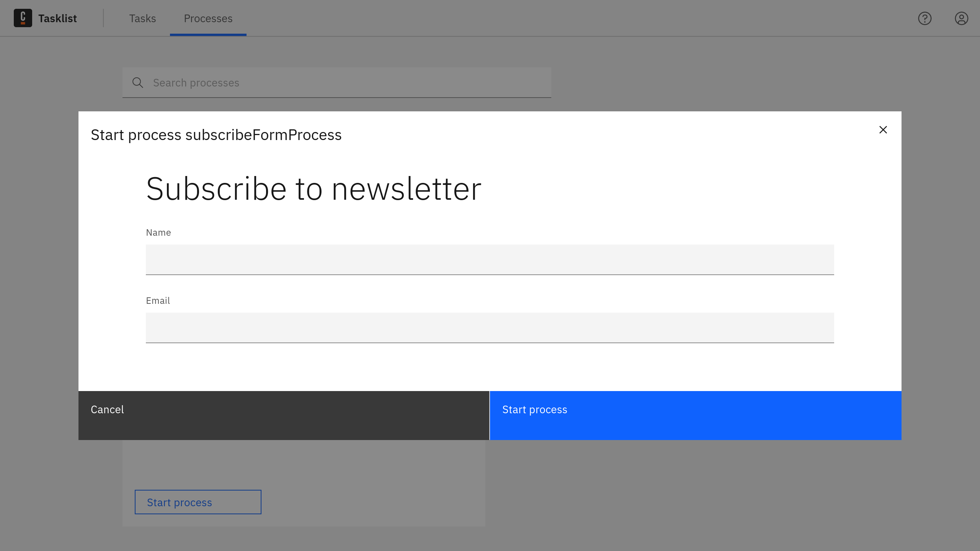Click the Camunda logo icon
980x551 pixels.
click(23, 18)
